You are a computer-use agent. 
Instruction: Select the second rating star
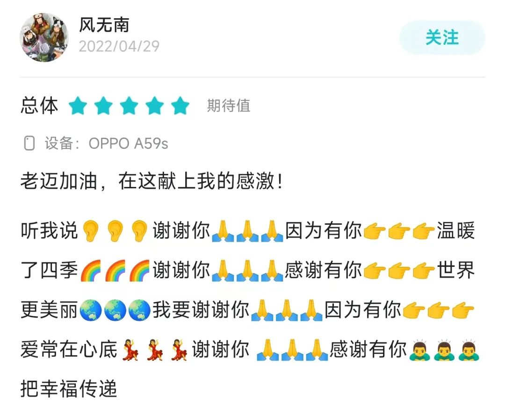point(103,106)
